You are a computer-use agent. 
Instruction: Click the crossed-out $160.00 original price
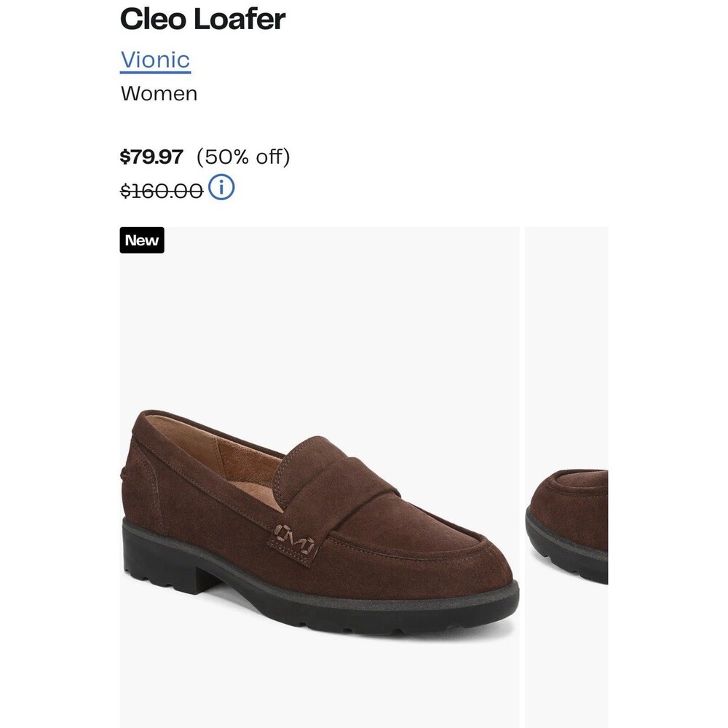162,190
